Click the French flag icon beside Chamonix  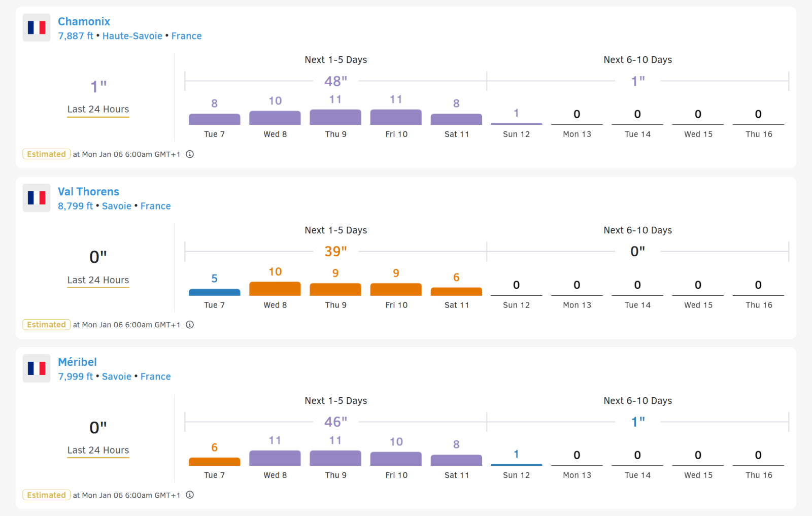(x=37, y=27)
